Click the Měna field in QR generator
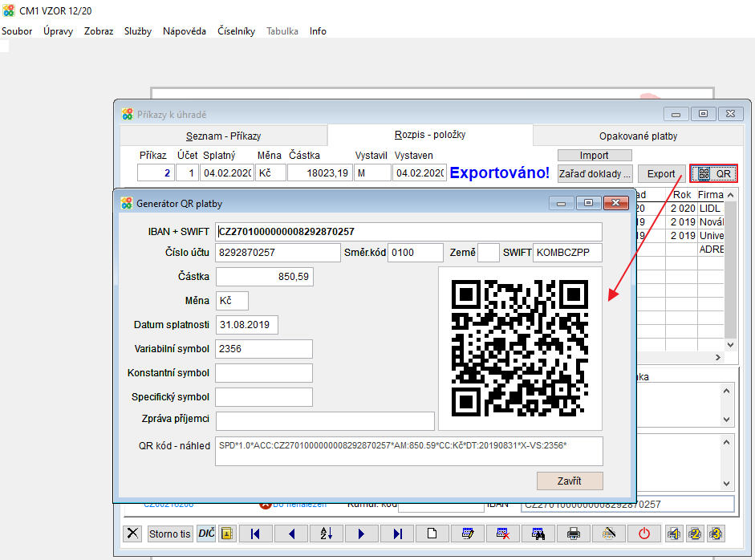 coord(232,301)
